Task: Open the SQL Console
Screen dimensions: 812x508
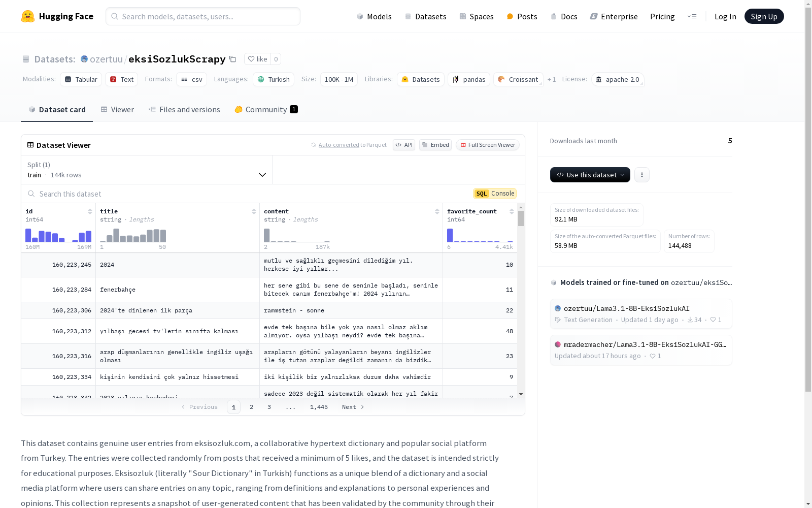Action: pos(495,194)
